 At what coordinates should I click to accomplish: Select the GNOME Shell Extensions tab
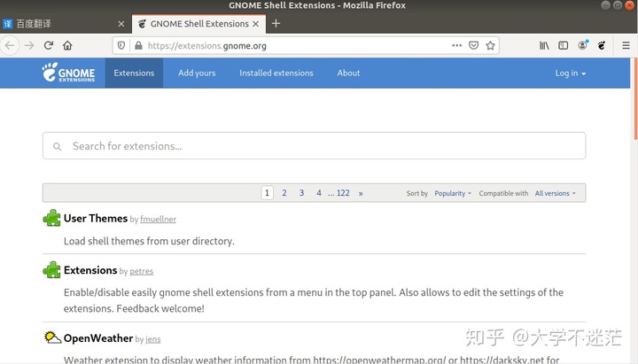[x=199, y=24]
